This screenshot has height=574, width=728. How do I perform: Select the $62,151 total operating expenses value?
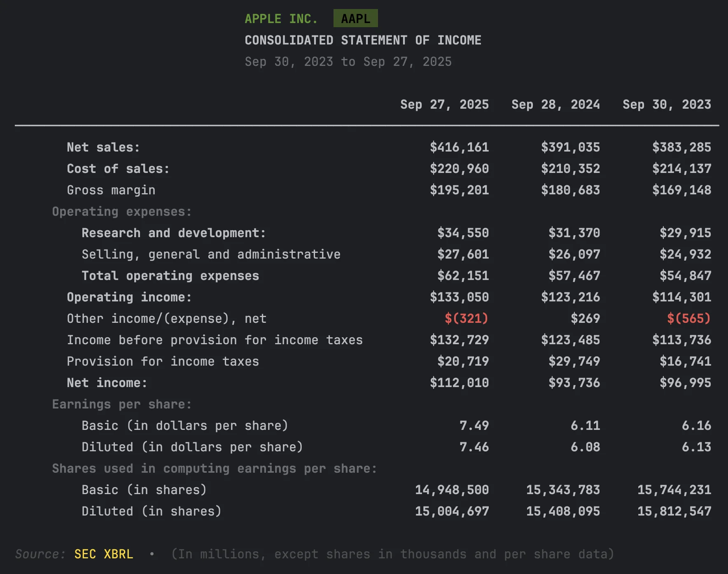[x=463, y=276]
